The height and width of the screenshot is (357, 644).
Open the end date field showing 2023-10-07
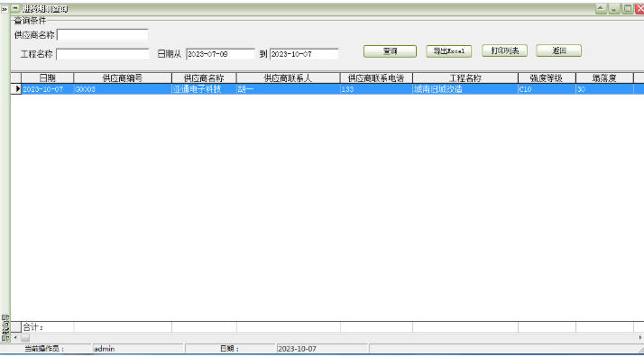pyautogui.click(x=304, y=54)
